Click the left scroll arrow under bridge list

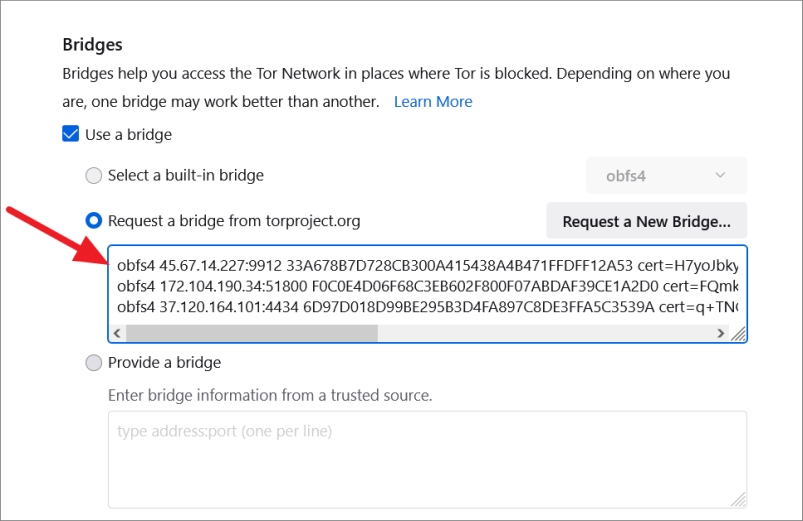(118, 333)
